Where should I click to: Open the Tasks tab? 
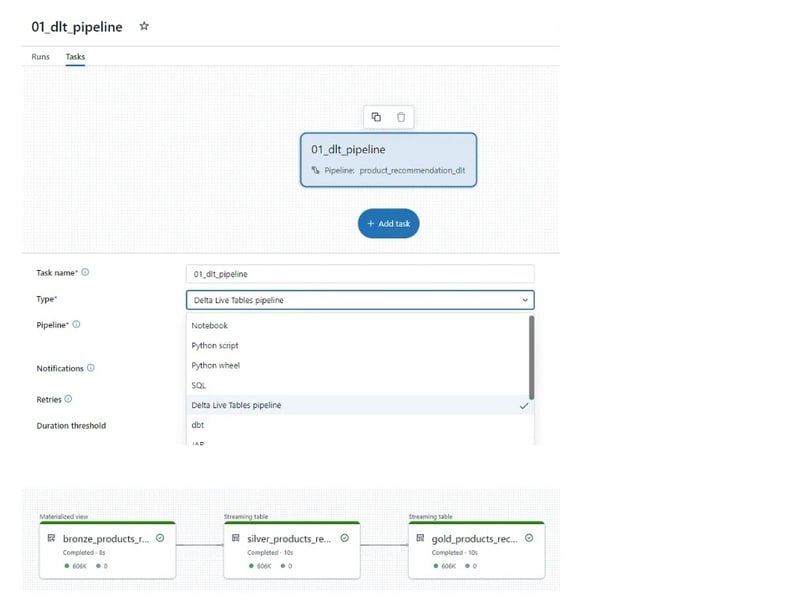coord(75,57)
